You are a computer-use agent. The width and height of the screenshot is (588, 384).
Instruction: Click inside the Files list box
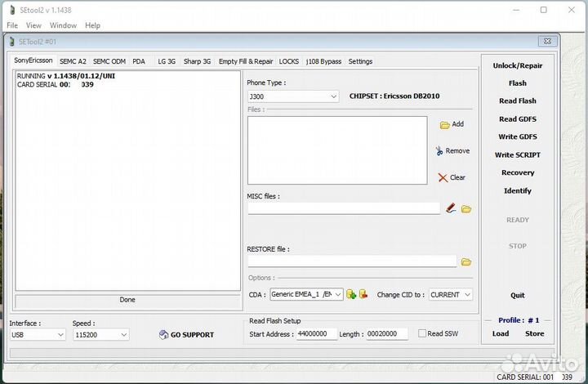coord(337,150)
